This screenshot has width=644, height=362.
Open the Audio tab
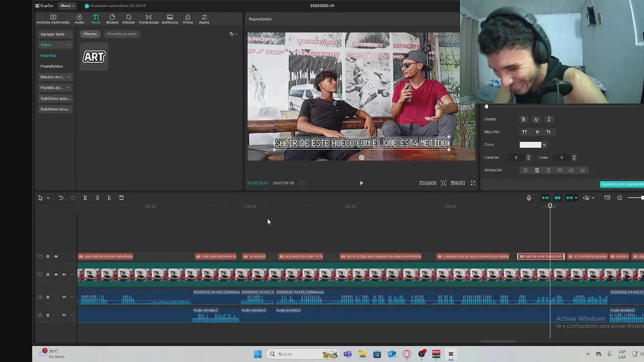79,19
